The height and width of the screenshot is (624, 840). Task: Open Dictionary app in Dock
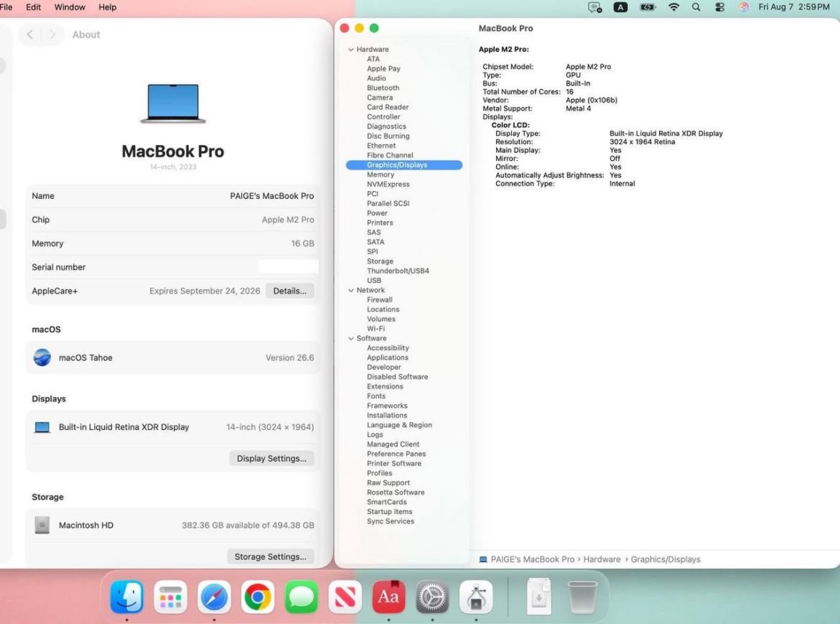coord(389,597)
